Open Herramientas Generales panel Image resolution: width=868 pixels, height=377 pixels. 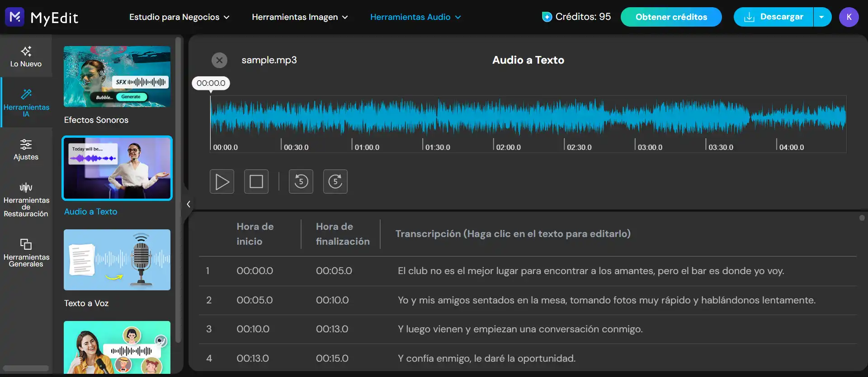(x=26, y=252)
